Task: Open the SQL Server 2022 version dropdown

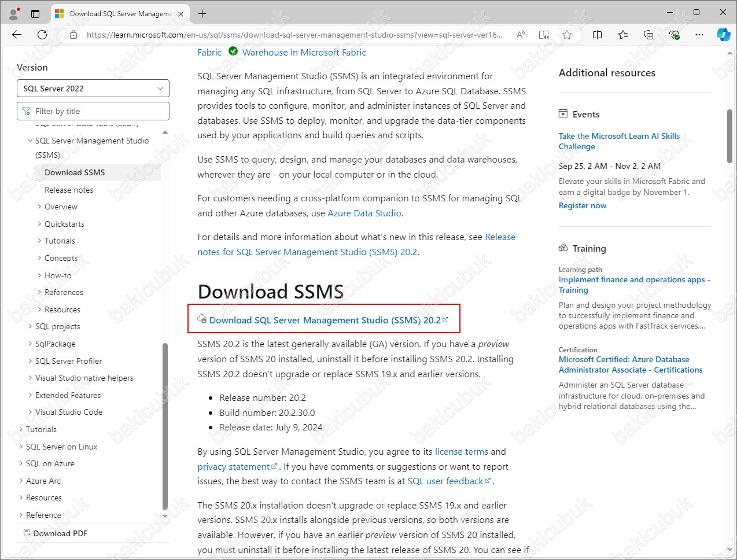Action: [93, 89]
